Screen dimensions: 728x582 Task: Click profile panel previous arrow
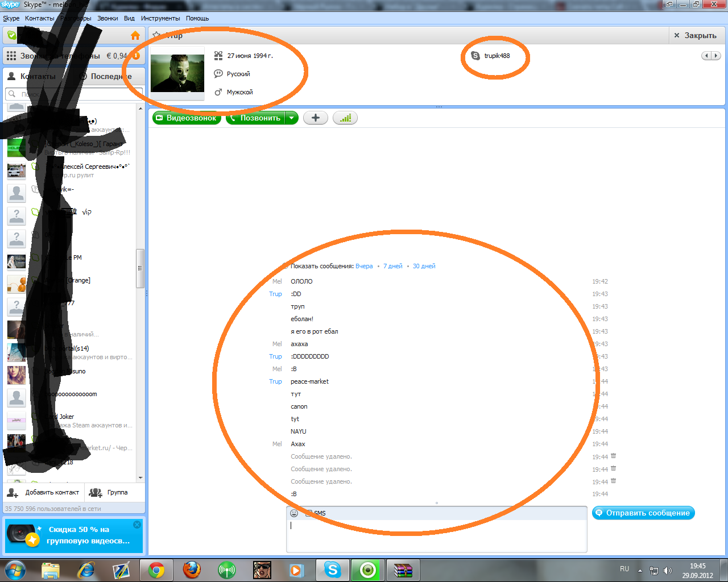tap(707, 56)
